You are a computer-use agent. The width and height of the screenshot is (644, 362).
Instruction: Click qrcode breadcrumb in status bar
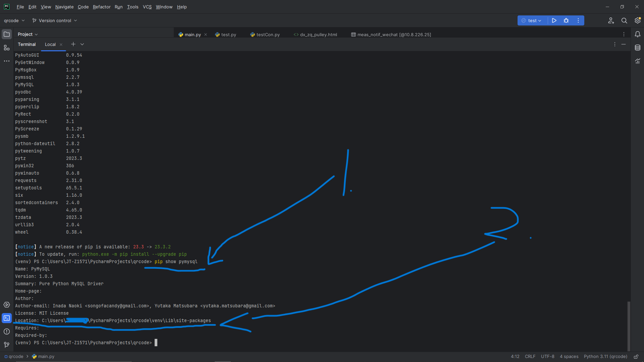click(x=14, y=357)
